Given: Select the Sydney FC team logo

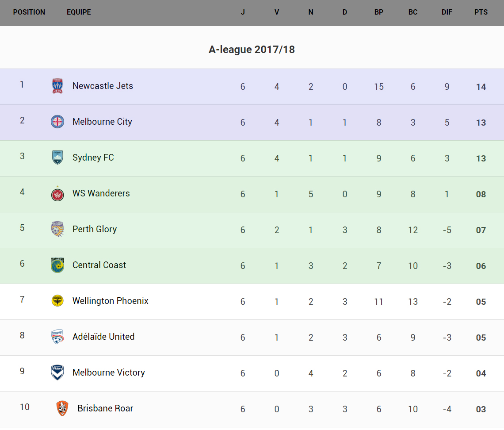Looking at the screenshot, I should pyautogui.click(x=57, y=157).
